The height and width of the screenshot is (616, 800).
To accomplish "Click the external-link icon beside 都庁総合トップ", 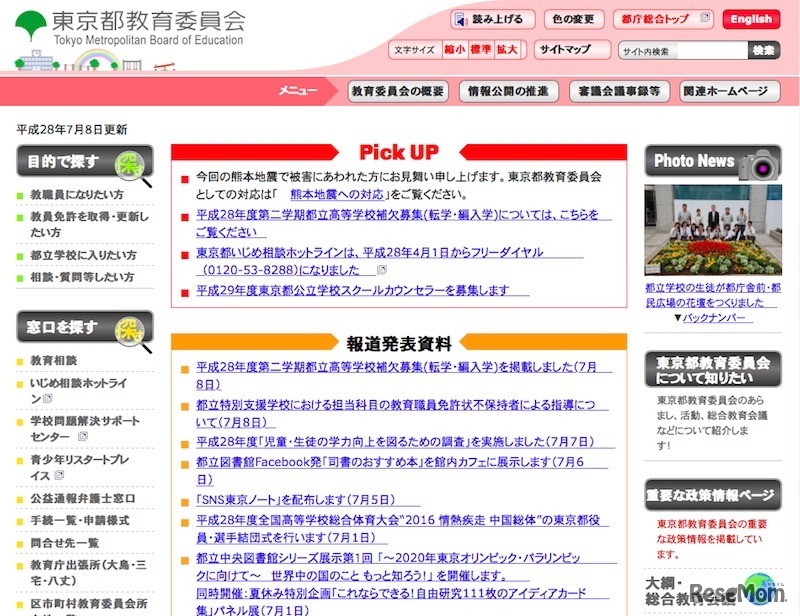I will (703, 17).
